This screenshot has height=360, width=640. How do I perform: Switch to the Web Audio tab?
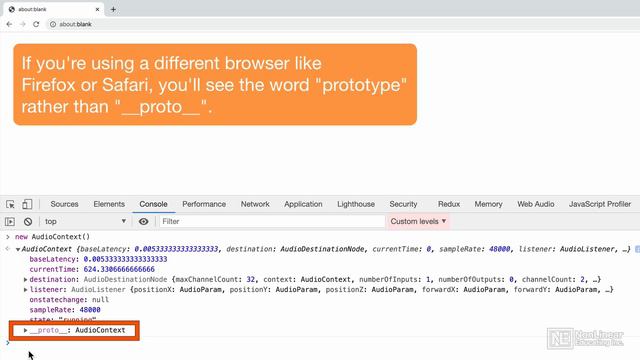(x=536, y=204)
